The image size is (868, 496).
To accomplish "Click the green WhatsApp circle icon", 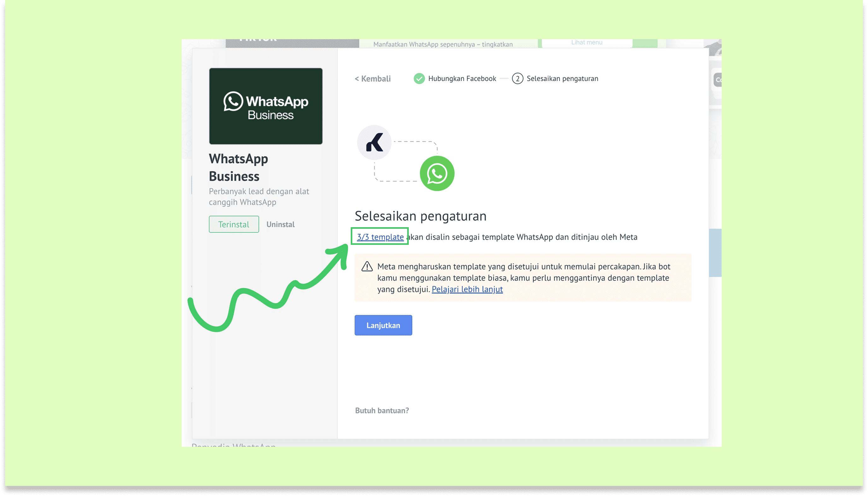I will 437,174.
